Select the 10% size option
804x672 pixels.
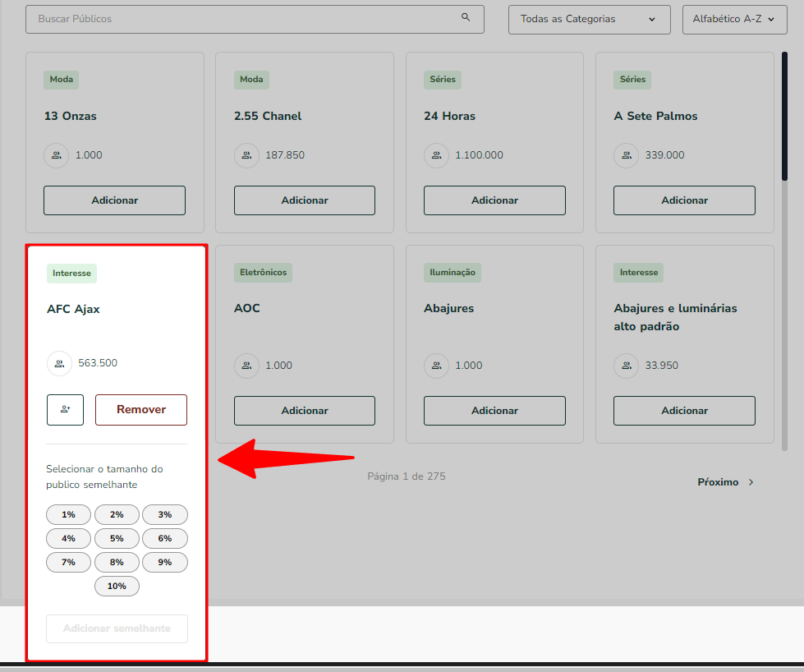click(117, 587)
